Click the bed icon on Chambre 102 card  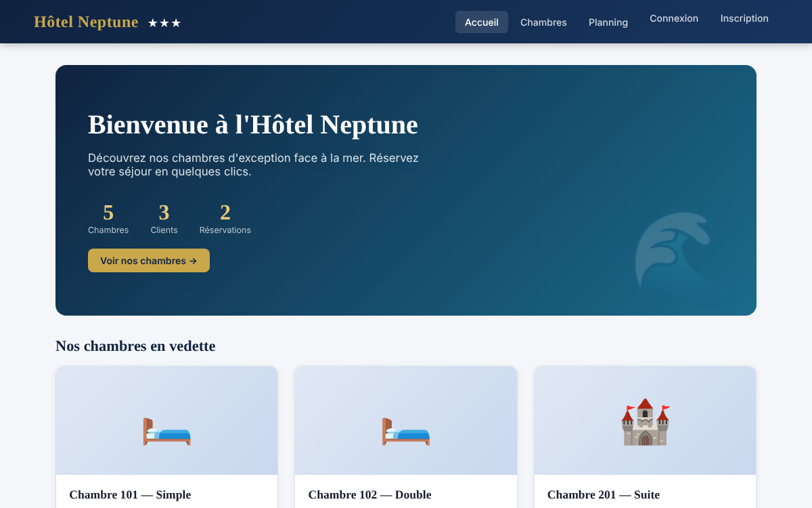click(x=406, y=430)
